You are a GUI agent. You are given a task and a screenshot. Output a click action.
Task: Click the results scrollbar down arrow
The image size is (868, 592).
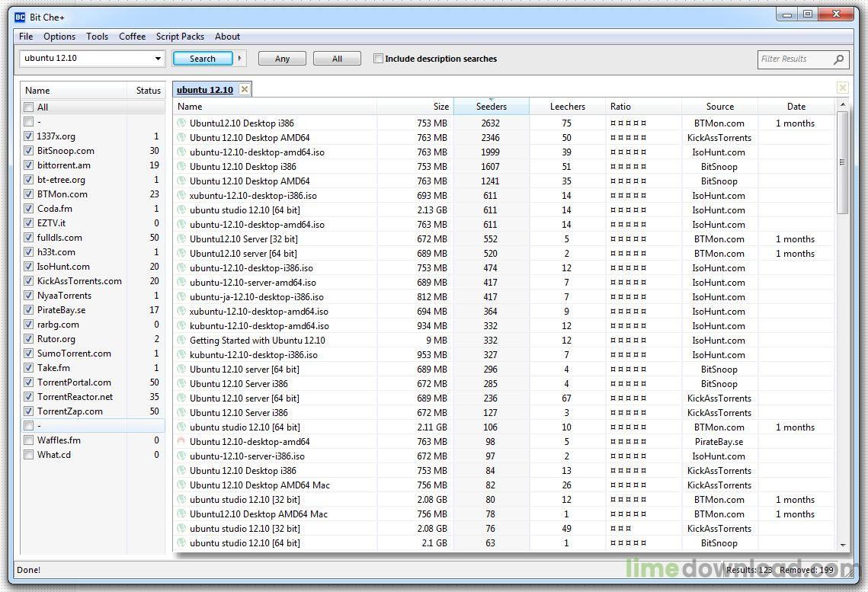click(843, 545)
